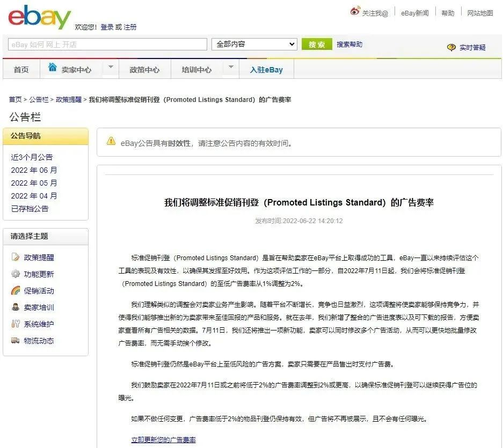Click the 搜索帮助 link
This screenshot has width=503, height=448.
(349, 44)
